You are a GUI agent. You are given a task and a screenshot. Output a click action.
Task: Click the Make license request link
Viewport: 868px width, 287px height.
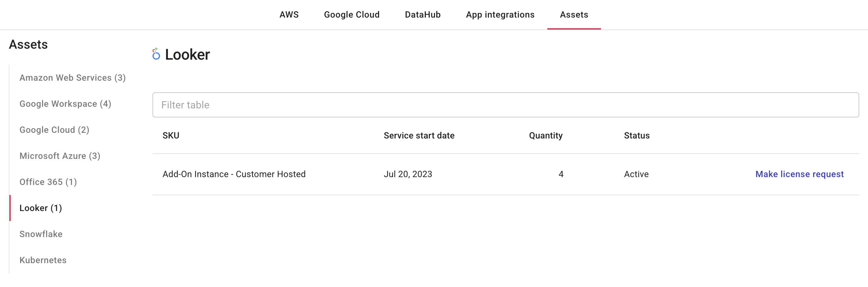click(799, 174)
